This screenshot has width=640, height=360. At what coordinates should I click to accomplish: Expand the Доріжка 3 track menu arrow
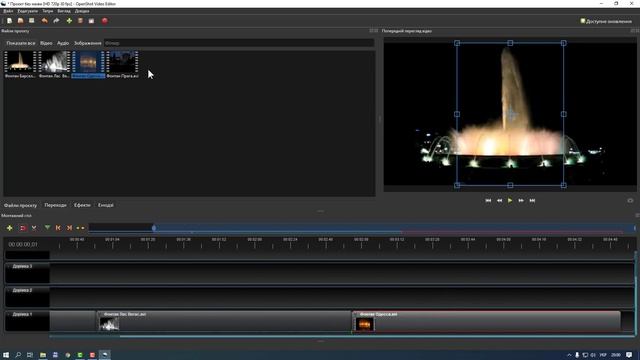9,266
